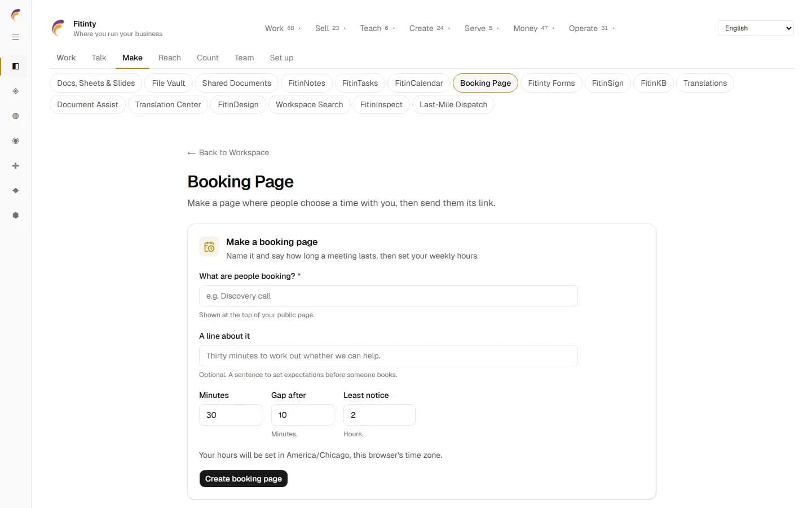Open the hamburger menu in the sidebar

[16, 37]
